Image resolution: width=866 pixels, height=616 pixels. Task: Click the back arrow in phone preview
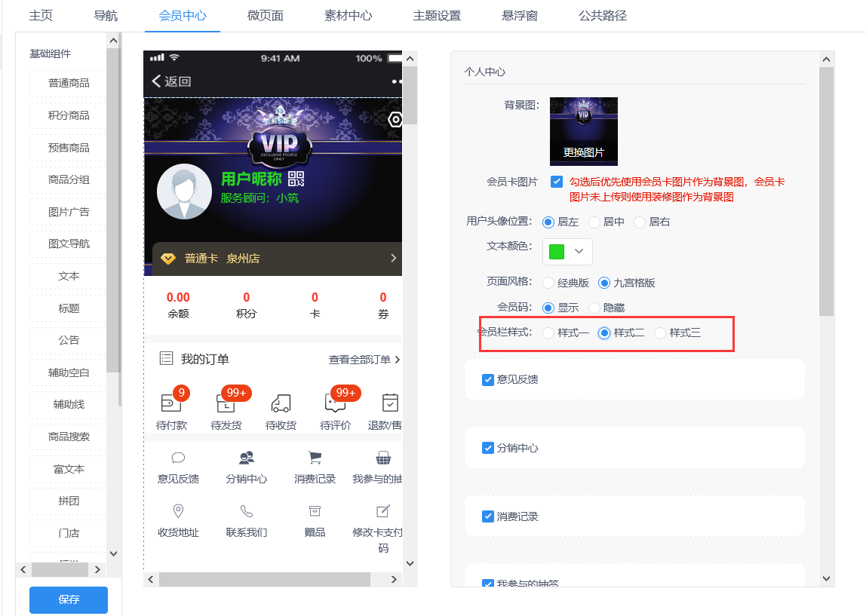pyautogui.click(x=156, y=81)
